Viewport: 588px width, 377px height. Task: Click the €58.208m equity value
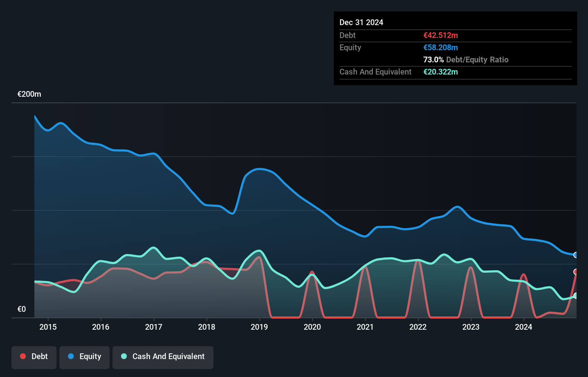pyautogui.click(x=440, y=48)
